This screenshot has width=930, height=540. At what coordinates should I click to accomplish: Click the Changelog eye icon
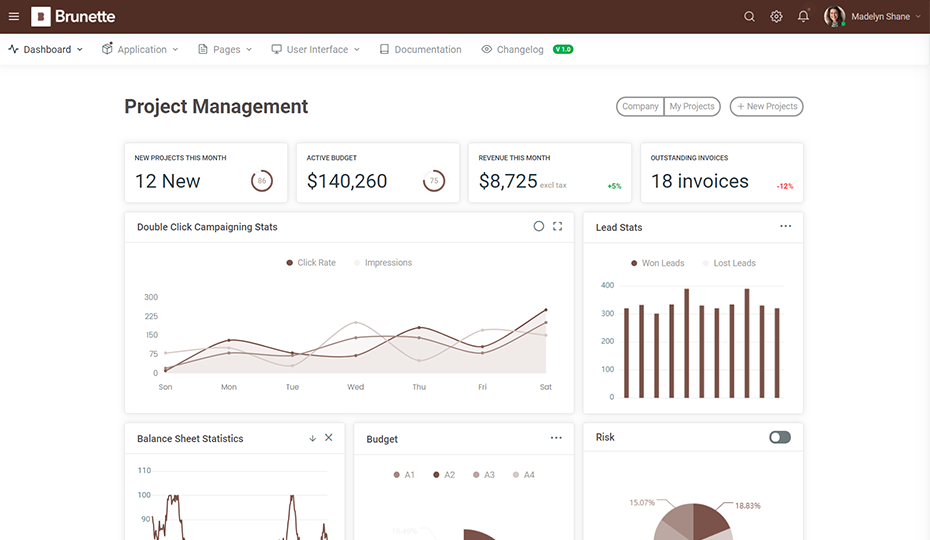pyautogui.click(x=486, y=49)
